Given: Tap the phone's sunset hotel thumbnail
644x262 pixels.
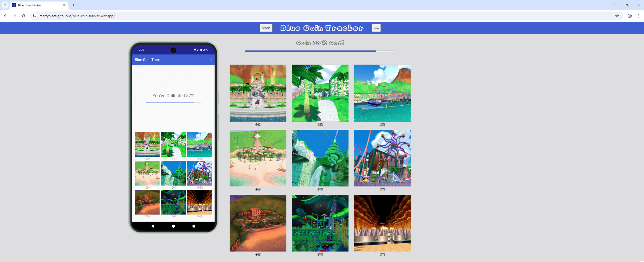Looking at the screenshot, I should tap(147, 202).
